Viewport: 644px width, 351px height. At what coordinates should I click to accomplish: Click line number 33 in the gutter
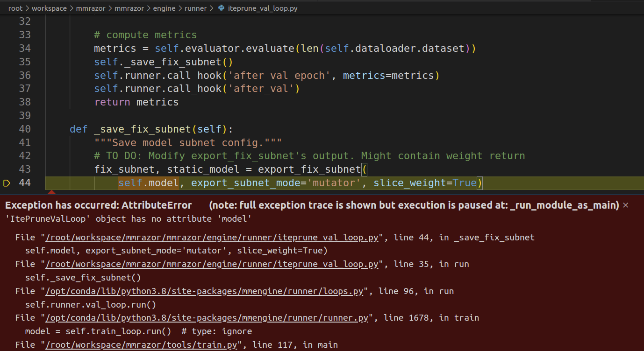25,35
